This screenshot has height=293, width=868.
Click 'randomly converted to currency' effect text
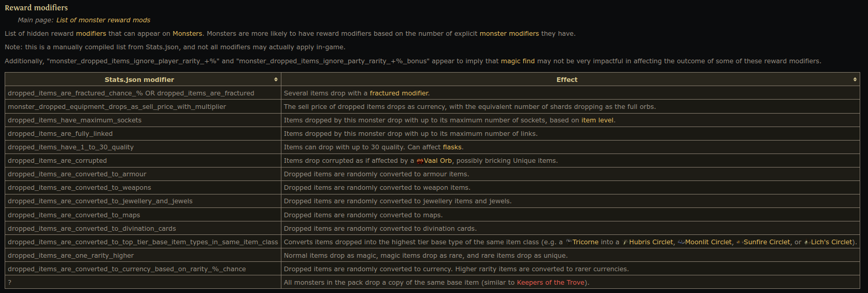(456, 269)
